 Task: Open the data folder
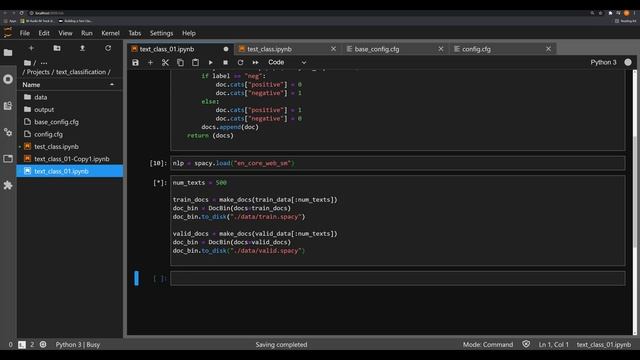point(69,97)
